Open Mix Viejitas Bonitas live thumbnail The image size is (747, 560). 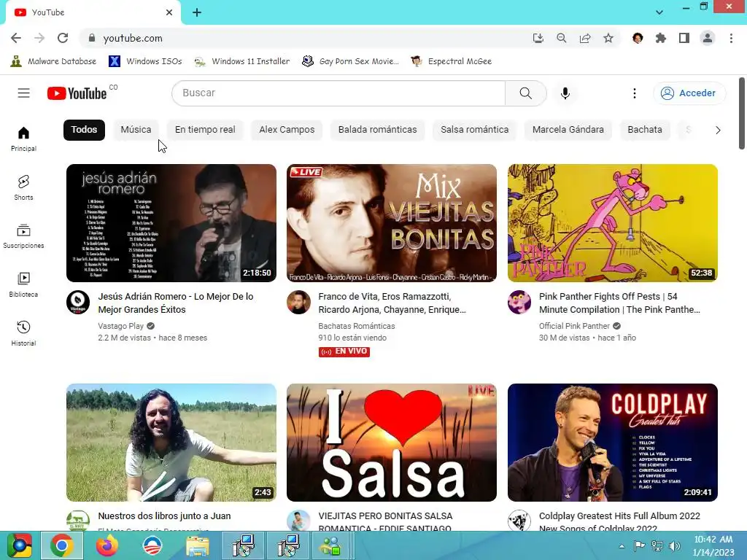392,223
